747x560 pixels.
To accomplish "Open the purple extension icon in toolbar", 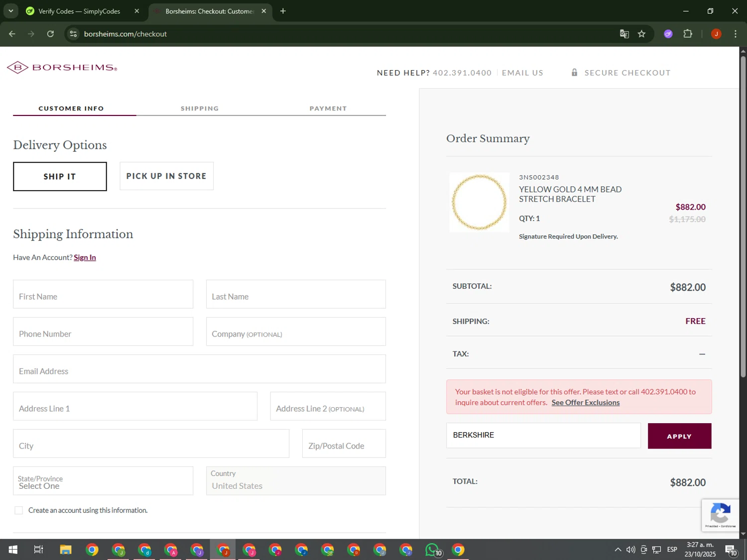I will tap(668, 34).
